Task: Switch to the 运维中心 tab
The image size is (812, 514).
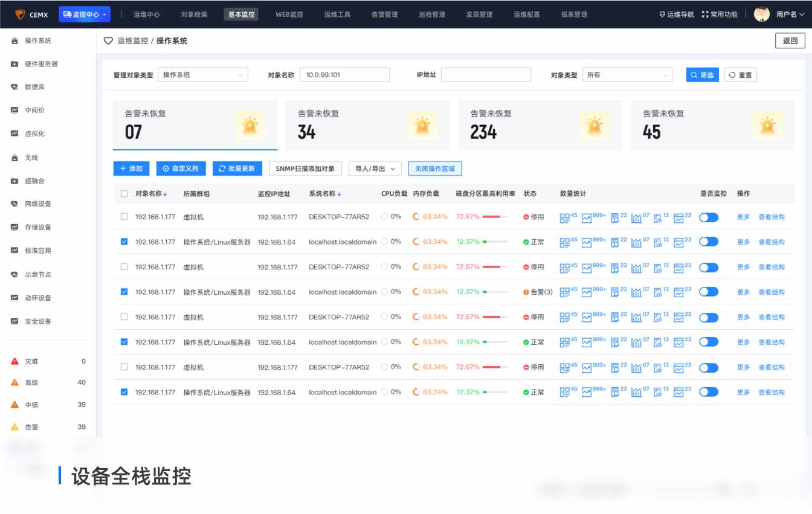Action: click(x=147, y=14)
